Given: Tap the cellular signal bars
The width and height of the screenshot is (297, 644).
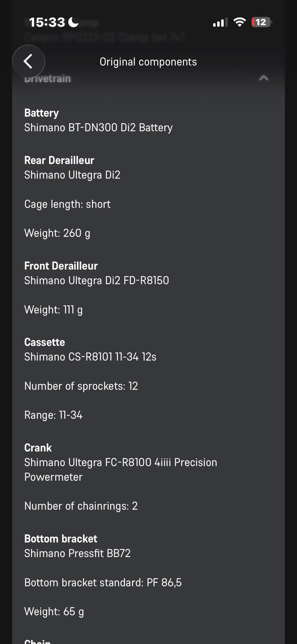Looking at the screenshot, I should 220,22.
